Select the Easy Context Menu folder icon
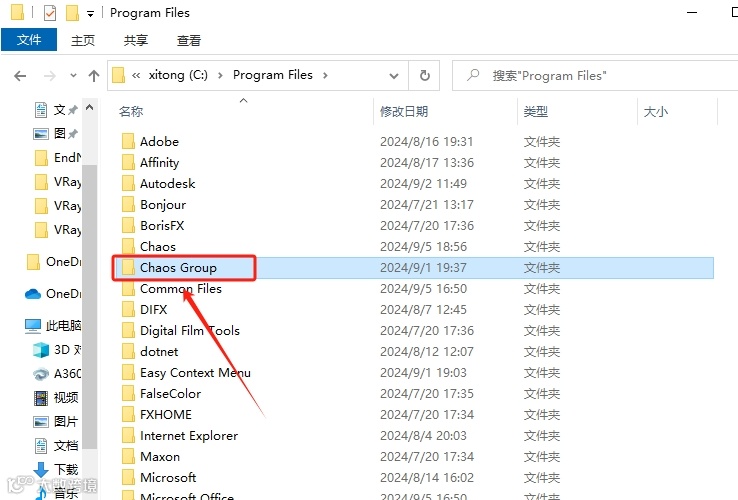Screen dimensions: 738x500 point(128,372)
